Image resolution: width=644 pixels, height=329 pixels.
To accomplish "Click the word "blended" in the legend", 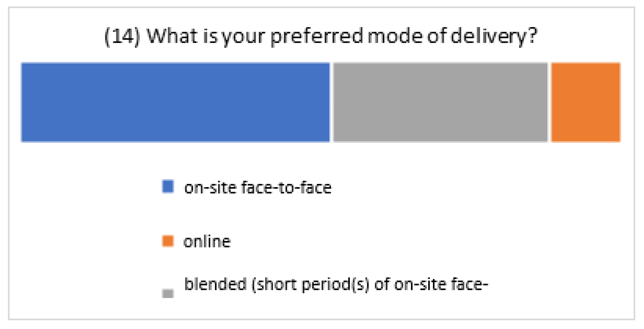I will click(x=215, y=284).
